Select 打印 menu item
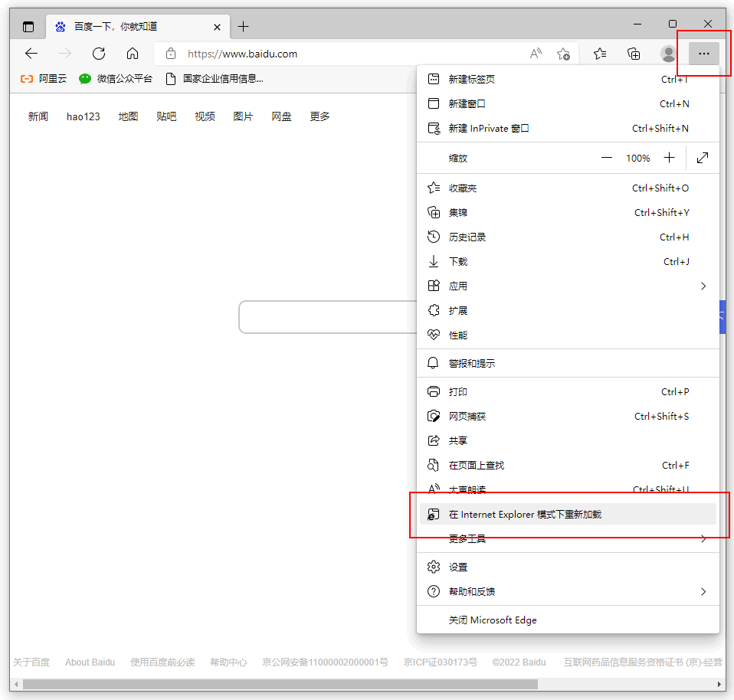The image size is (734, 700). click(568, 391)
